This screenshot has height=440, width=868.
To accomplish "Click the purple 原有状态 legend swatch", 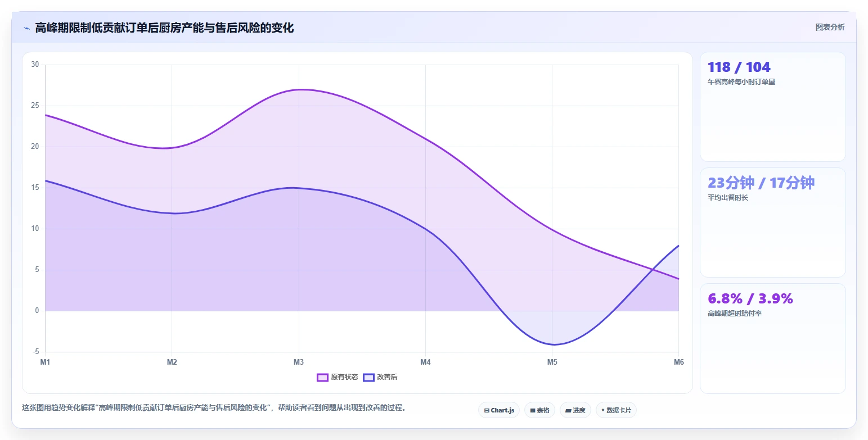I will tap(322, 377).
